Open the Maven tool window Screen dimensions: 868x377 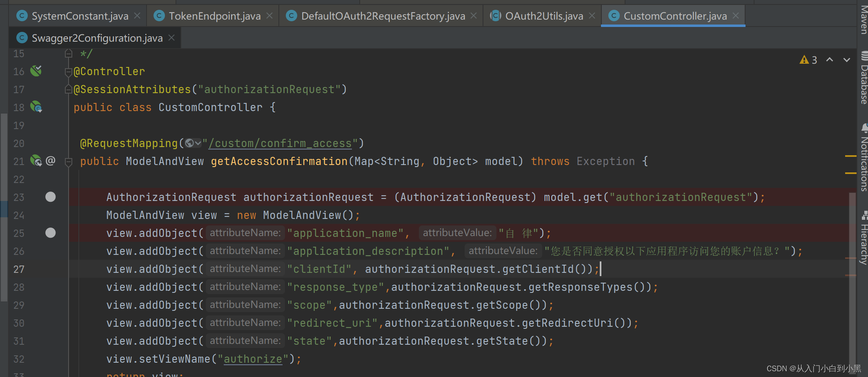point(863,19)
